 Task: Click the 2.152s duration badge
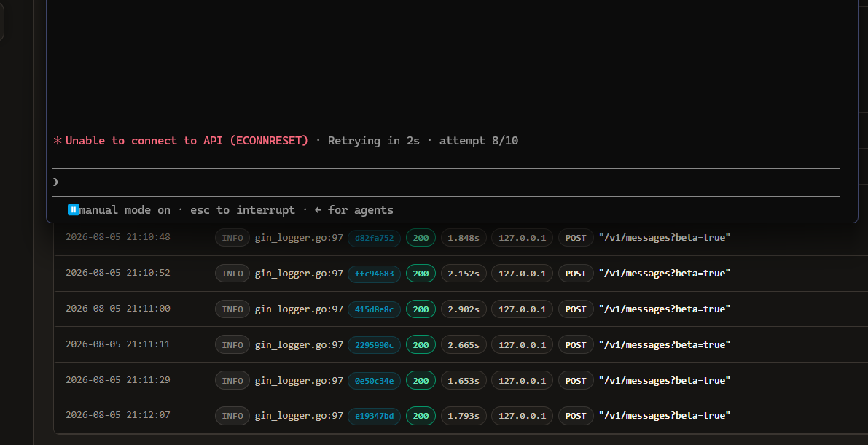[x=464, y=274]
